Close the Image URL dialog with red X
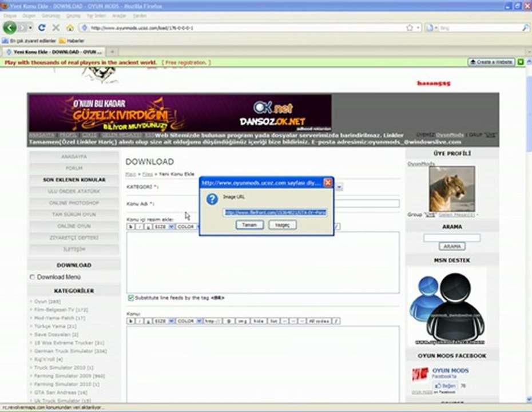The width and height of the screenshot is (532, 412). click(x=328, y=183)
